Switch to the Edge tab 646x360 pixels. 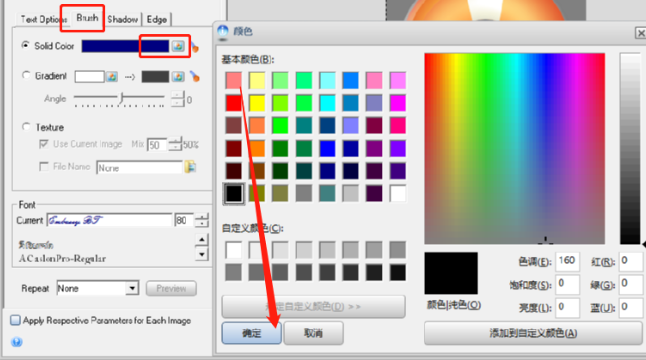[157, 19]
